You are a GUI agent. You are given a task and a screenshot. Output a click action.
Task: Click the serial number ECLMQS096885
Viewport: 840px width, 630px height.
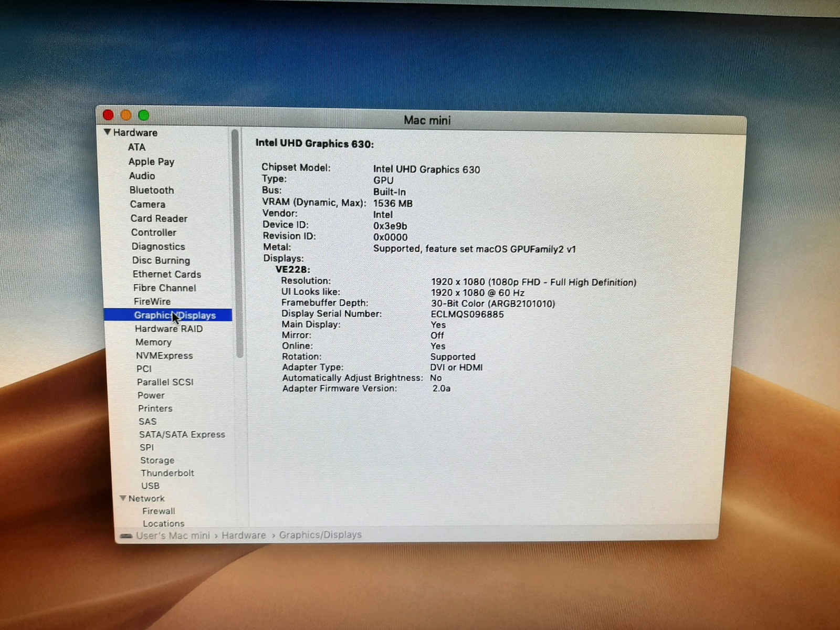[x=467, y=314]
